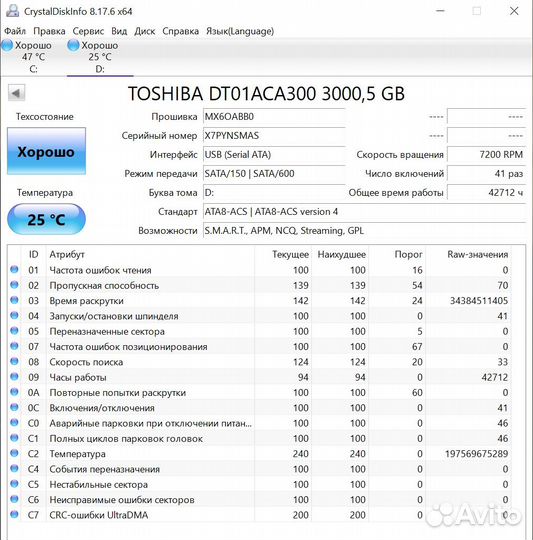This screenshot has width=533, height=540.
Task: Click the Хорошо health status button
Action: 46,151
